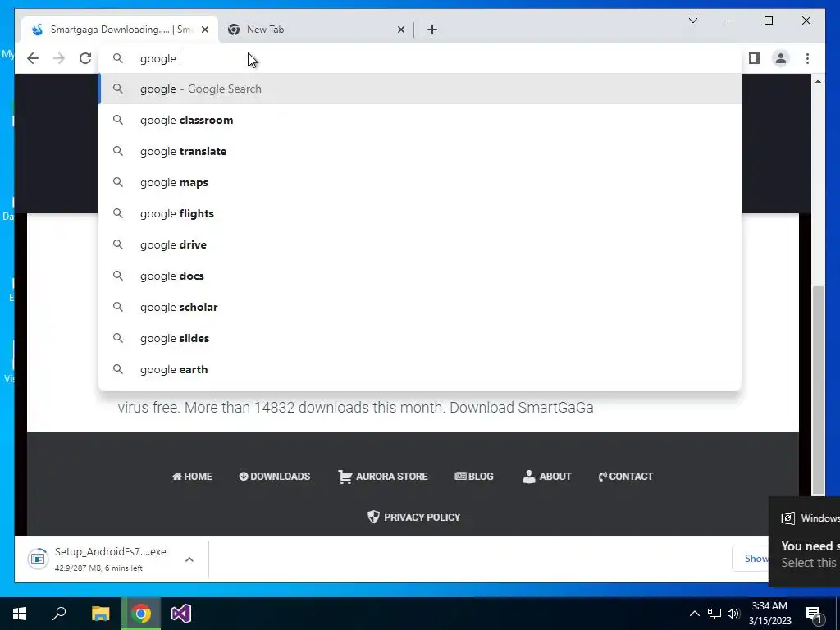Open the CONTACT footer link
The height and width of the screenshot is (630, 840).
pyautogui.click(x=626, y=477)
